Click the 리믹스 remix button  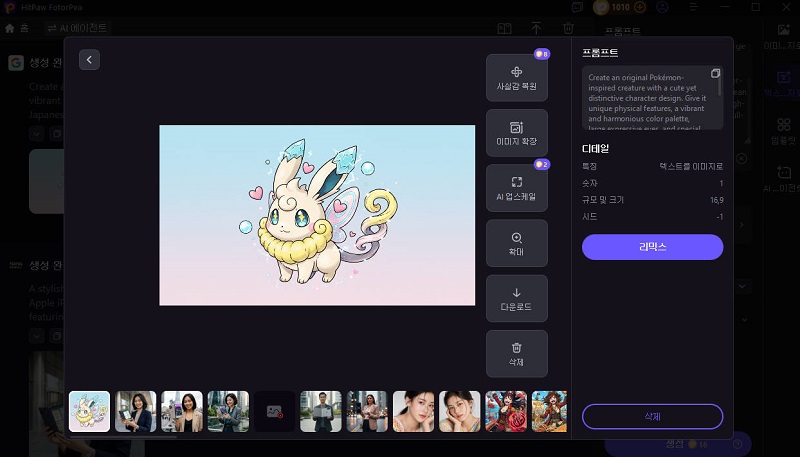coord(653,247)
